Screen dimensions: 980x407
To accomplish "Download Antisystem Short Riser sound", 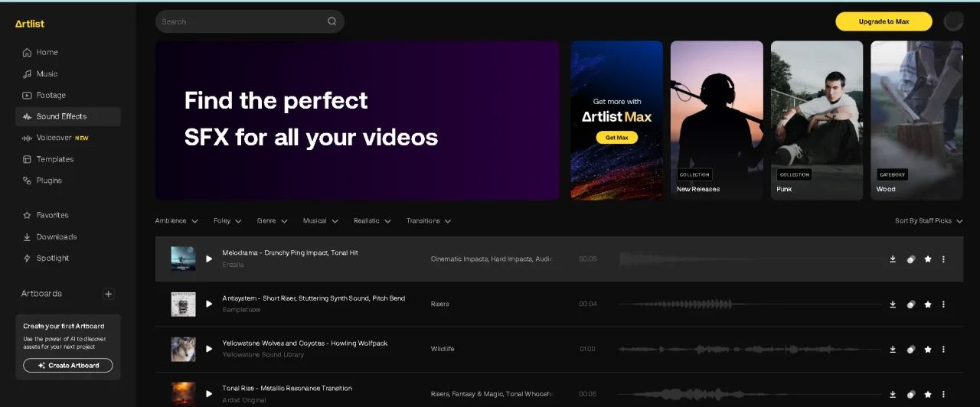I will [893, 304].
